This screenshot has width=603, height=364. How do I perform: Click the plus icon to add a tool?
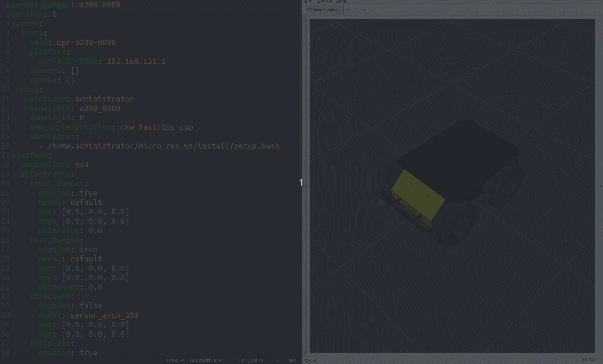348,10
